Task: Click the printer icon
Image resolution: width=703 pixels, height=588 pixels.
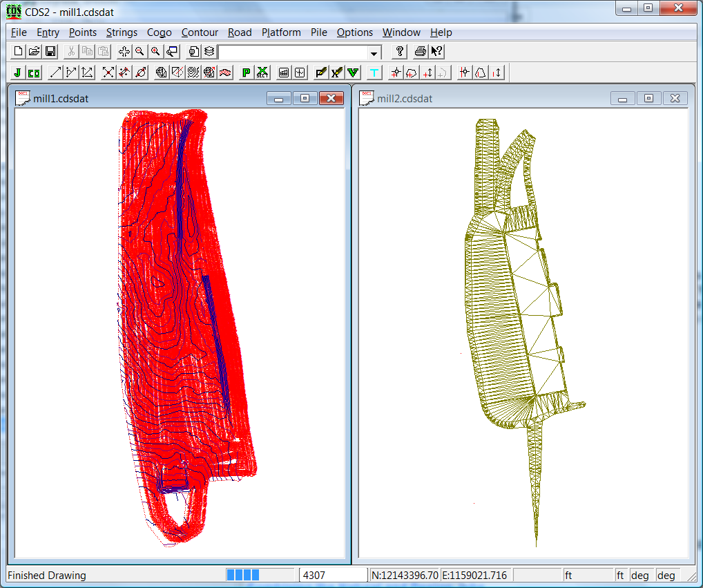Action: click(420, 52)
